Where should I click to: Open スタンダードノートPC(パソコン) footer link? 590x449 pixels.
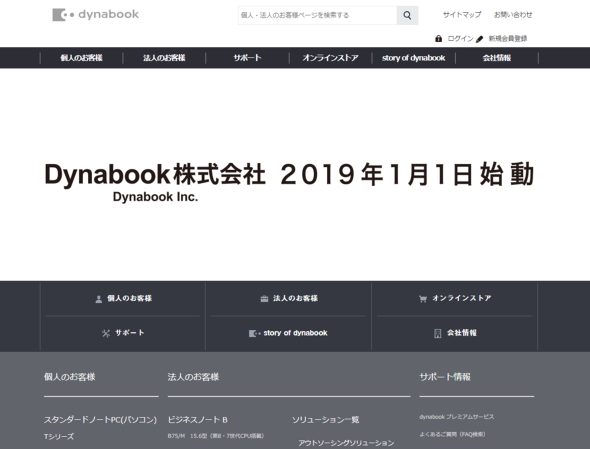(x=100, y=420)
